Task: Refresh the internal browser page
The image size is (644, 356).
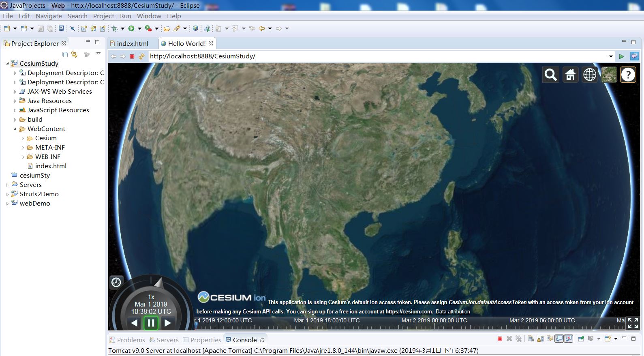Action: [x=141, y=56]
